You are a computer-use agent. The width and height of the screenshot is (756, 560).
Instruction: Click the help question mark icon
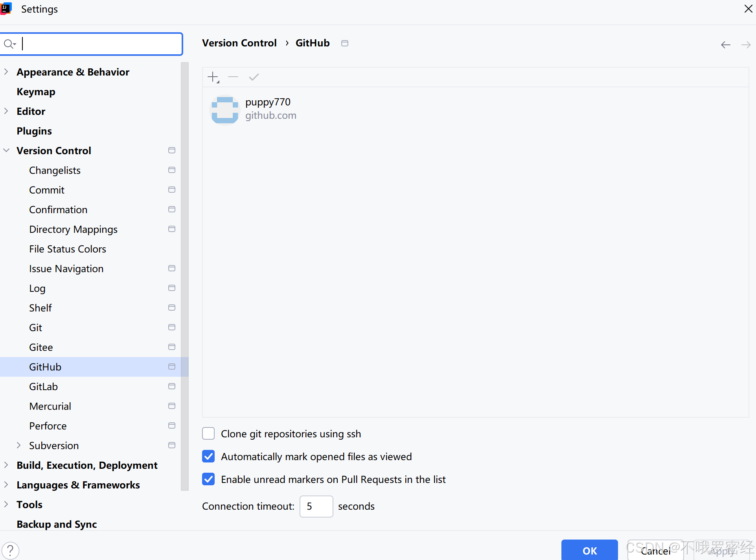11,550
